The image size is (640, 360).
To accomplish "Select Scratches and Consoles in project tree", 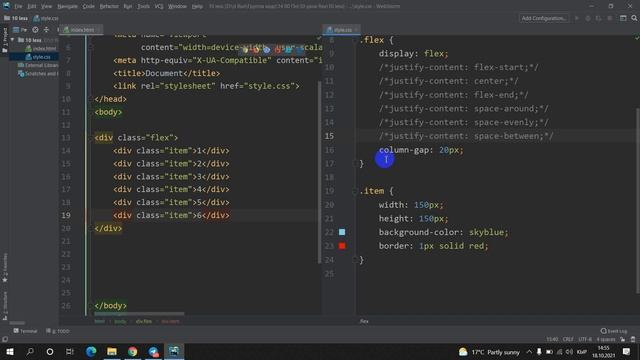I will 38,74.
